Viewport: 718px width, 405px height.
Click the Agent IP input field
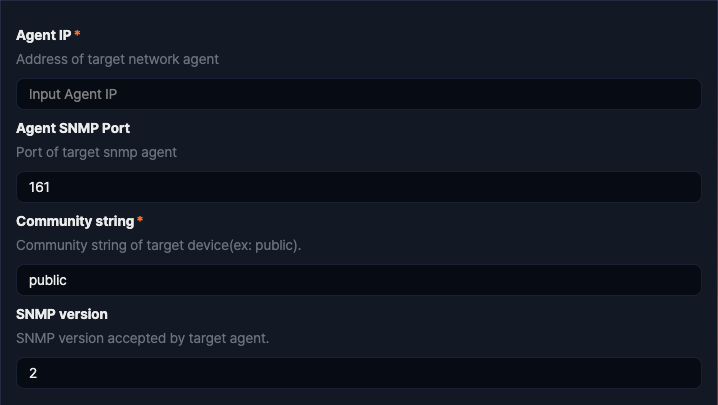[x=358, y=94]
